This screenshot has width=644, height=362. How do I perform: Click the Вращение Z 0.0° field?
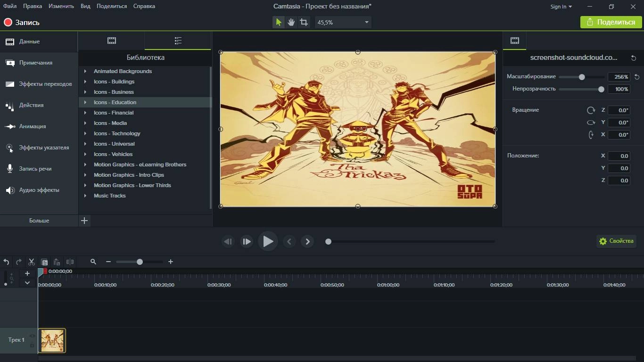click(619, 110)
